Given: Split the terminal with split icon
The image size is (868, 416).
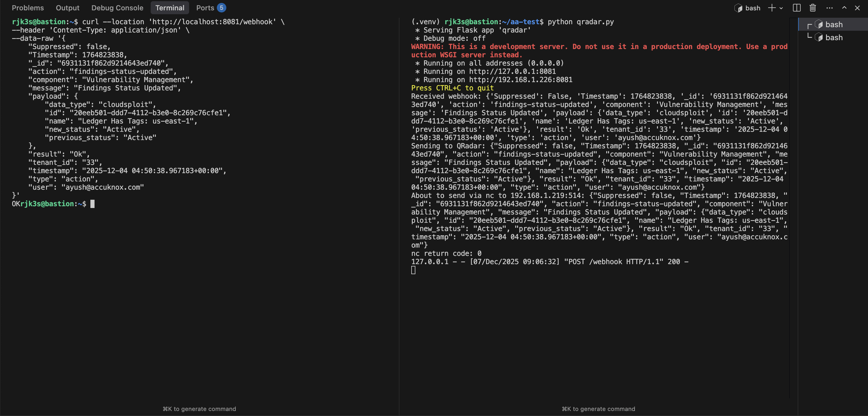Looking at the screenshot, I should 797,8.
